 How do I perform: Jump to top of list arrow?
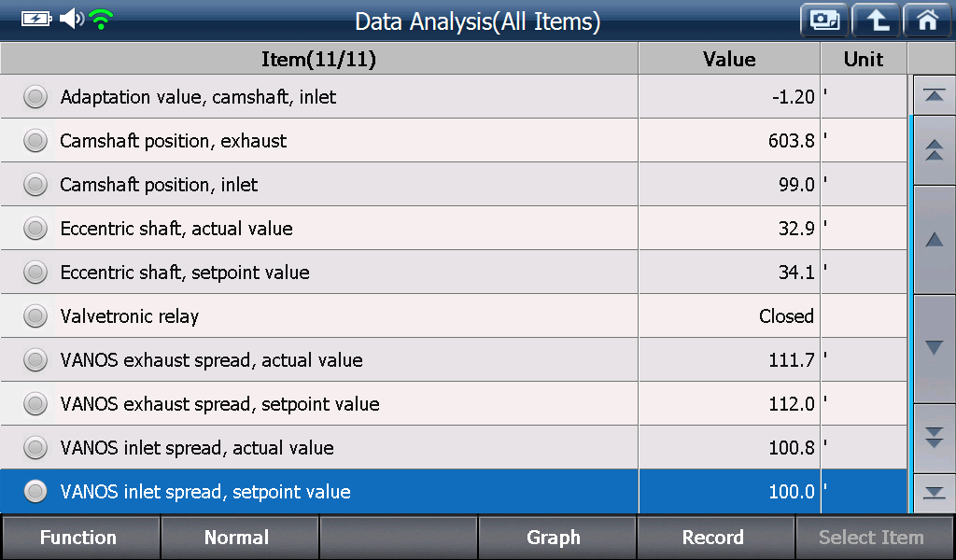(934, 95)
